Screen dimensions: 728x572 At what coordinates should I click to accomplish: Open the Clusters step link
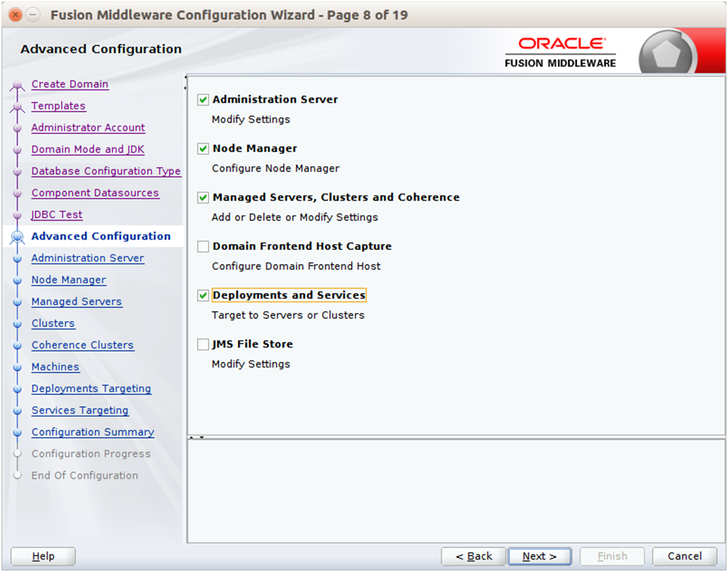pos(53,324)
